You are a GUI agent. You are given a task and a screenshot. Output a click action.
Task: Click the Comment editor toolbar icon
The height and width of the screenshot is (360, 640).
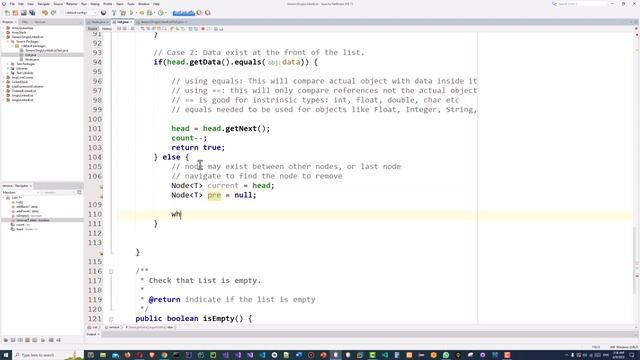click(216, 29)
